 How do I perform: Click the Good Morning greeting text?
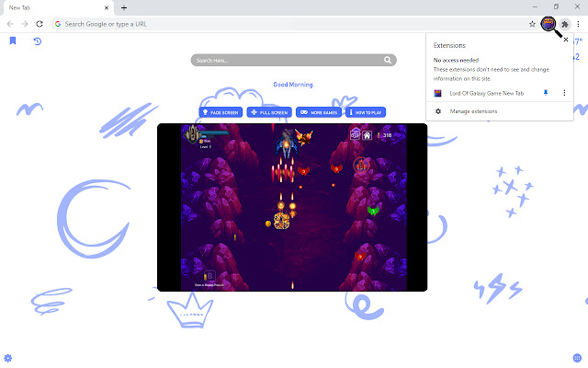pos(293,85)
